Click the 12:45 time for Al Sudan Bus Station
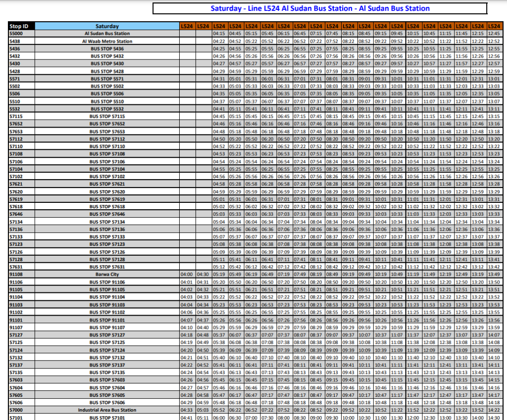This screenshot has width=507, height=420. point(494,34)
